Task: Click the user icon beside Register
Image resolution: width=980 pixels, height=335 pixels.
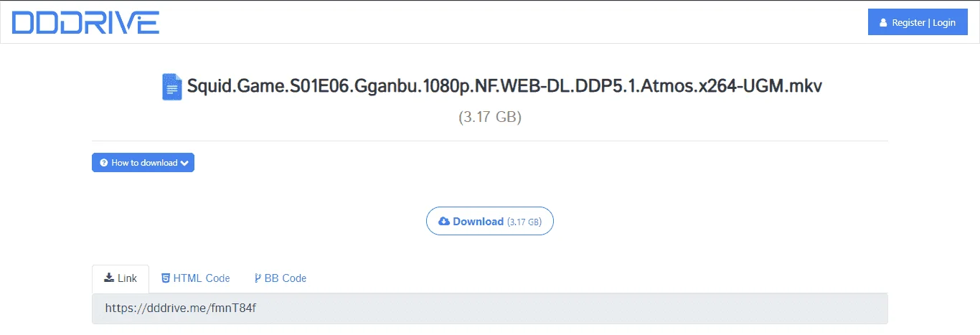Action: [882, 23]
